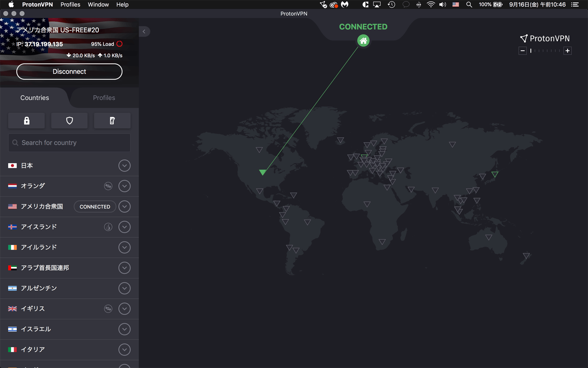Click the Malwarebytes icon in menu bar
The image size is (588, 368).
pos(345,5)
